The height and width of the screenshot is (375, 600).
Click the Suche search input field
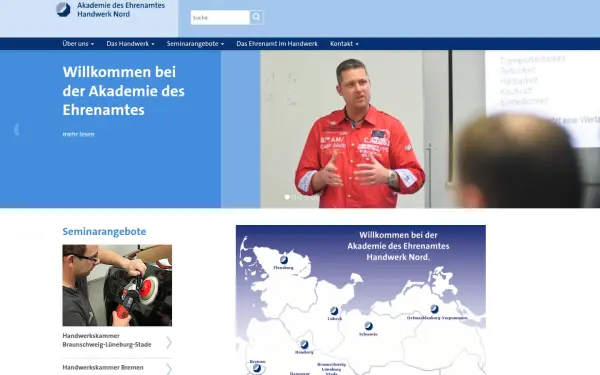tap(220, 18)
